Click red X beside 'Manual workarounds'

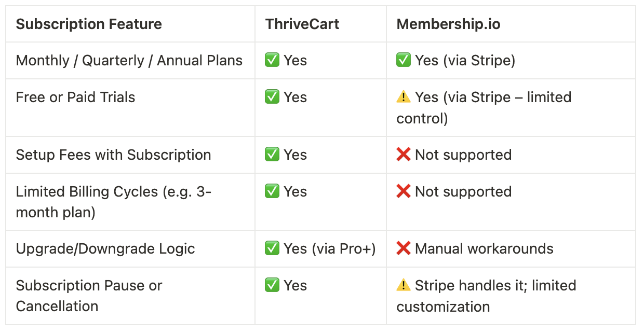pyautogui.click(x=404, y=248)
